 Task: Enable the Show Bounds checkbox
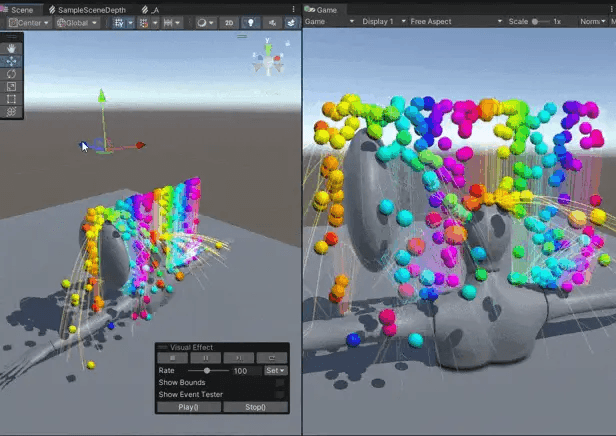pos(280,382)
